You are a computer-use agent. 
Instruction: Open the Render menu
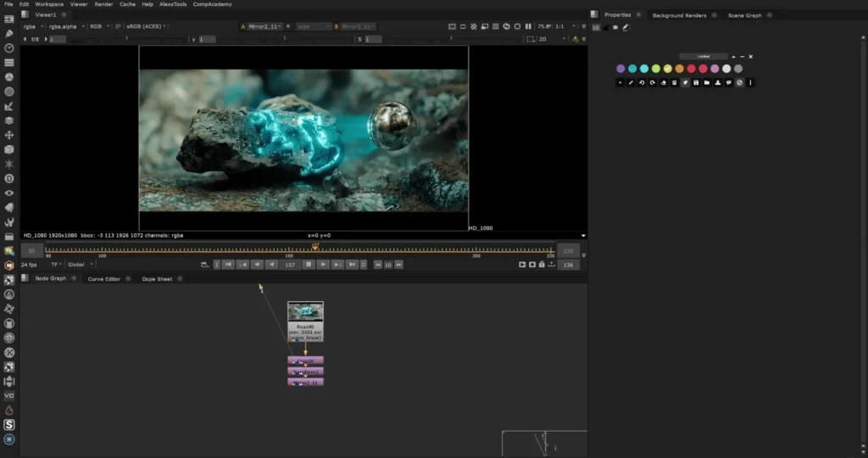(x=103, y=4)
